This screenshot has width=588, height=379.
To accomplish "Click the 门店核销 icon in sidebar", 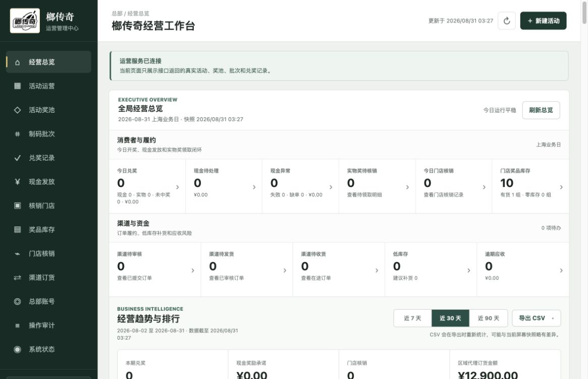I will pyautogui.click(x=17, y=254).
